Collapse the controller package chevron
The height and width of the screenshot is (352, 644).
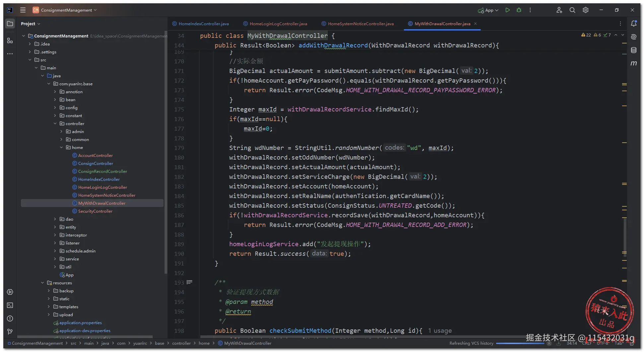(55, 123)
